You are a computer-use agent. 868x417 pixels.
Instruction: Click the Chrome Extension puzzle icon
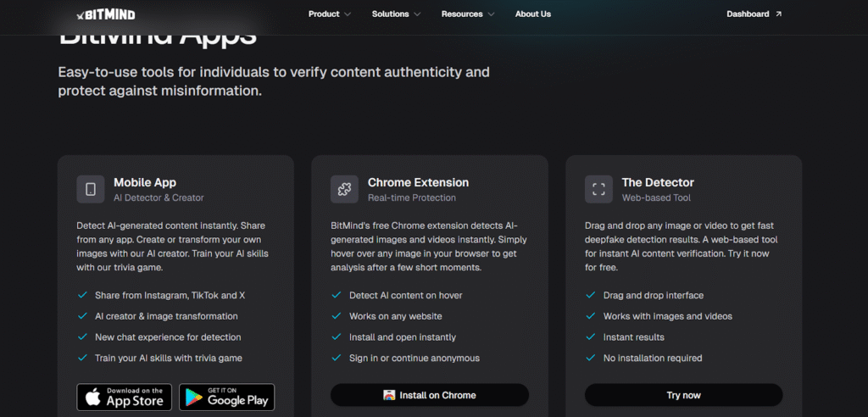point(344,189)
